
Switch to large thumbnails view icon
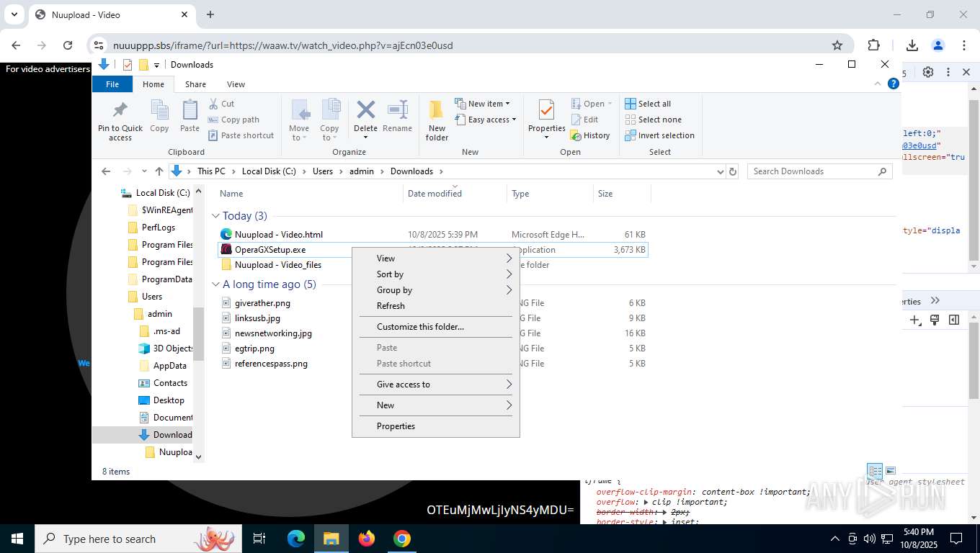[x=891, y=471]
